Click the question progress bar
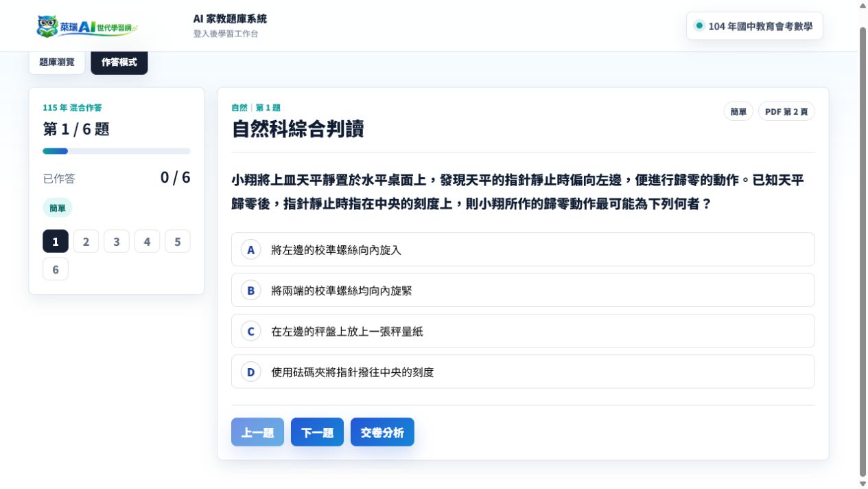The width and height of the screenshot is (868, 489). click(x=117, y=151)
